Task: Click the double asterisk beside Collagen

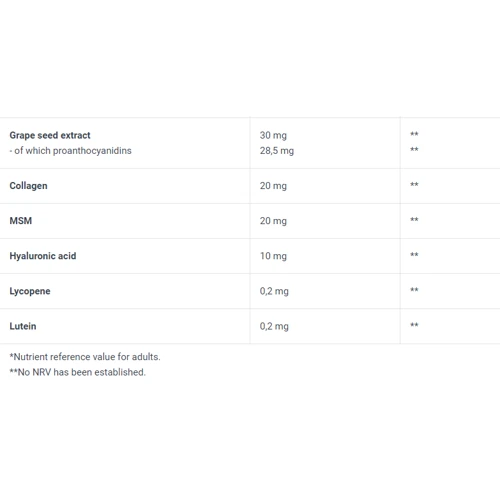Action: tap(414, 184)
